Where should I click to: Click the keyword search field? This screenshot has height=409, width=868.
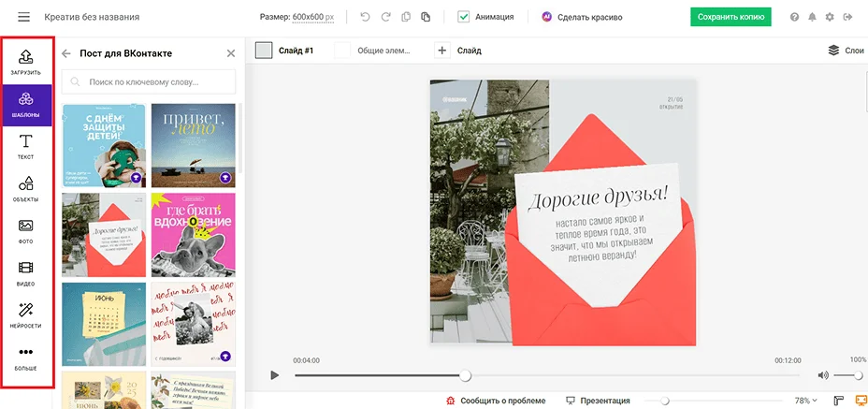coord(149,82)
